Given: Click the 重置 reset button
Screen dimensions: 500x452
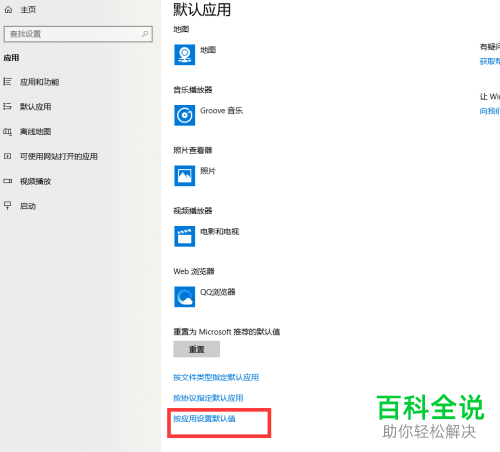Looking at the screenshot, I should pos(196,349).
